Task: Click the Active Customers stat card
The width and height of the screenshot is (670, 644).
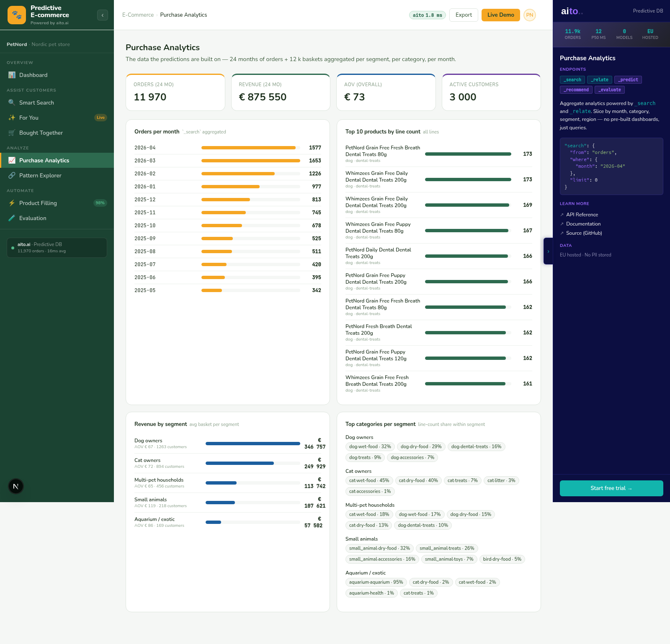Action: tap(491, 92)
